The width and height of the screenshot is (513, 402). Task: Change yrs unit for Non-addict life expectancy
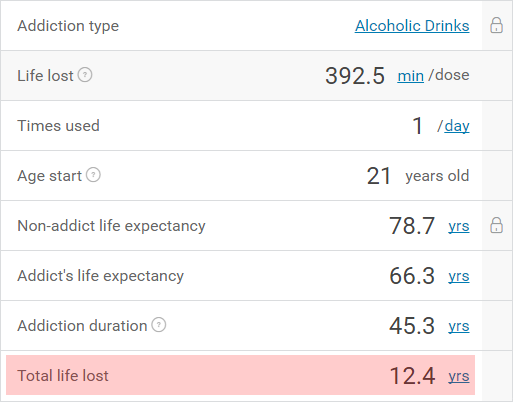[x=459, y=226]
